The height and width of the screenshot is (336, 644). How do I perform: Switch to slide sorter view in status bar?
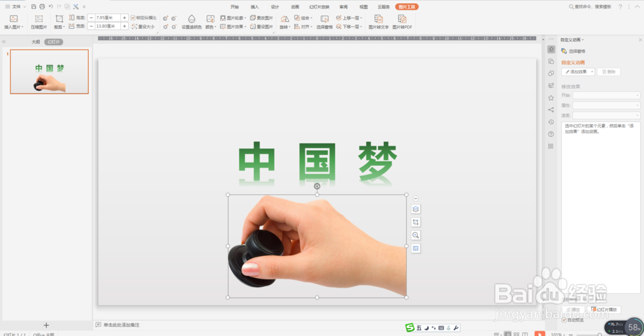[516, 334]
